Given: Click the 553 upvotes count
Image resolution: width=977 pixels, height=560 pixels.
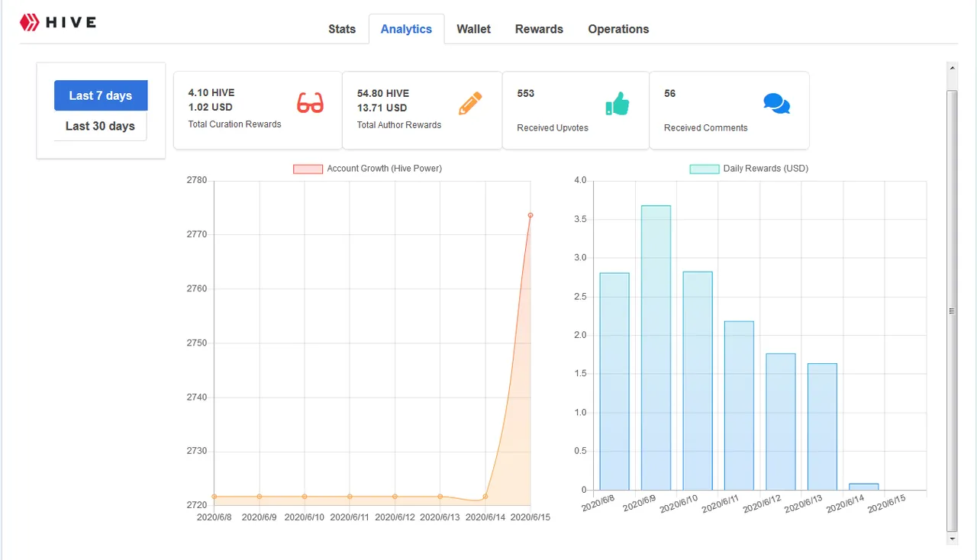Looking at the screenshot, I should point(526,94).
